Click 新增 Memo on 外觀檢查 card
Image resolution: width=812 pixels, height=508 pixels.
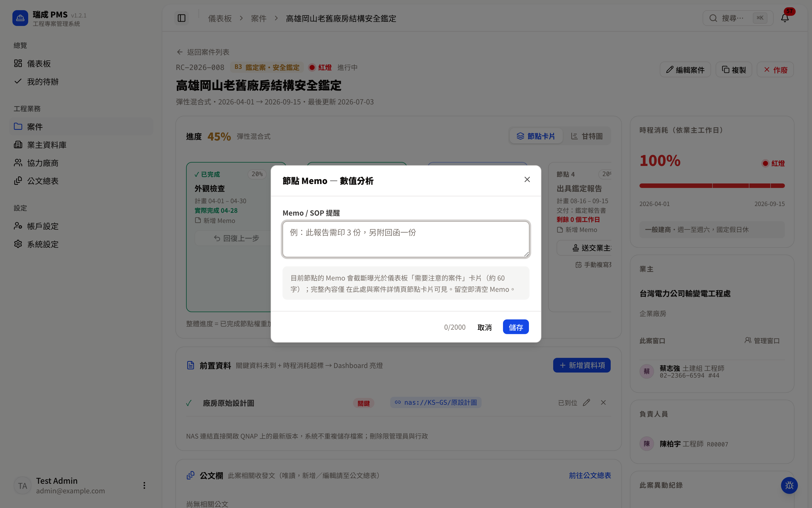click(x=215, y=221)
